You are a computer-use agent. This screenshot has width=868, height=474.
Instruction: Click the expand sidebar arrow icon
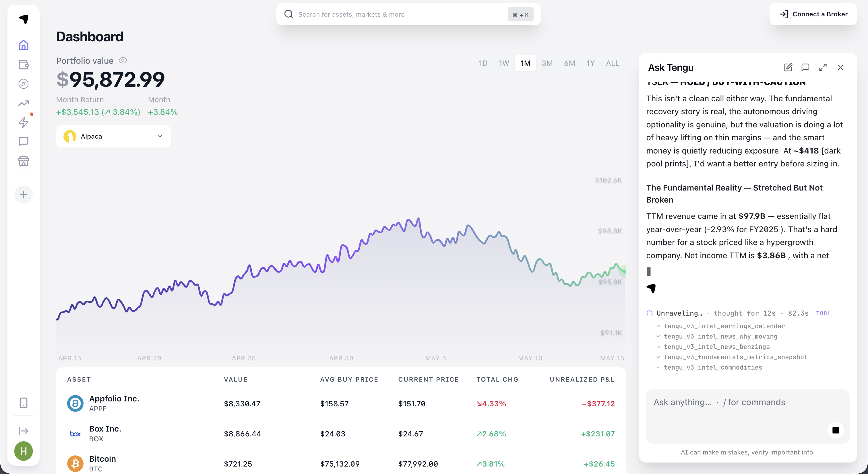pos(23,431)
